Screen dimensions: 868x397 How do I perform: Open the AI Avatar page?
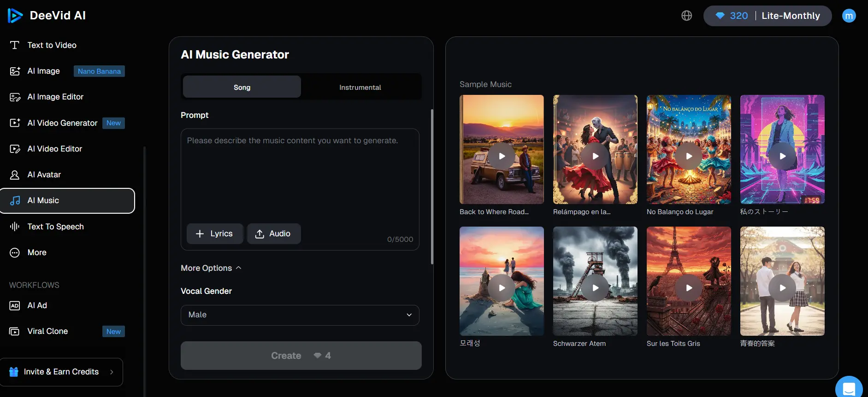(44, 175)
